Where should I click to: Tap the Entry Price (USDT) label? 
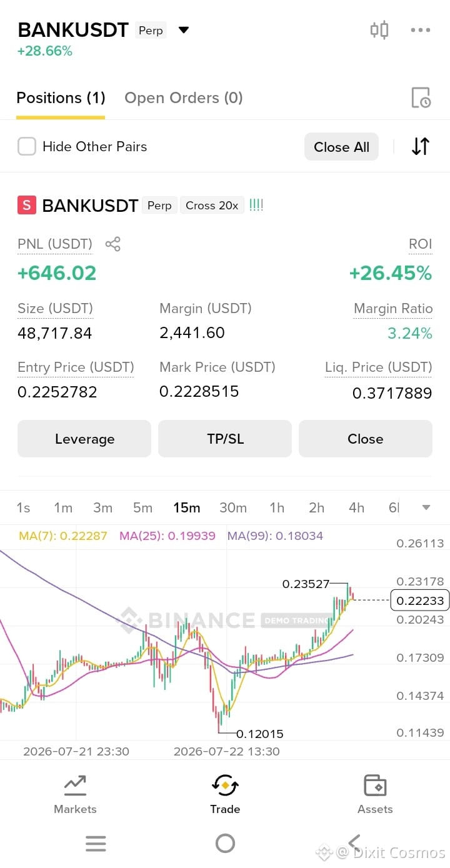click(x=76, y=367)
